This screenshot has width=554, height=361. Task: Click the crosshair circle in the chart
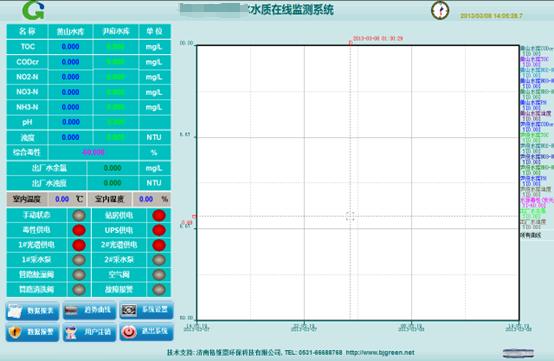(x=350, y=216)
